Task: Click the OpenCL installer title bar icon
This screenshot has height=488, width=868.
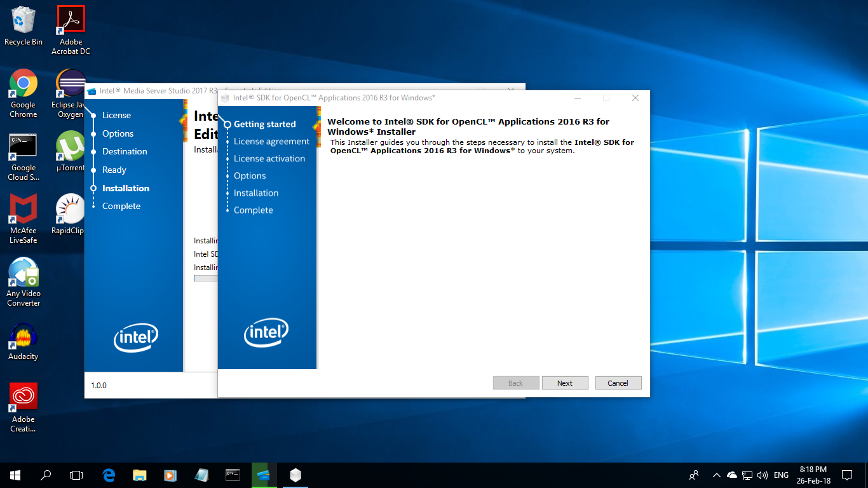Action: tap(225, 98)
